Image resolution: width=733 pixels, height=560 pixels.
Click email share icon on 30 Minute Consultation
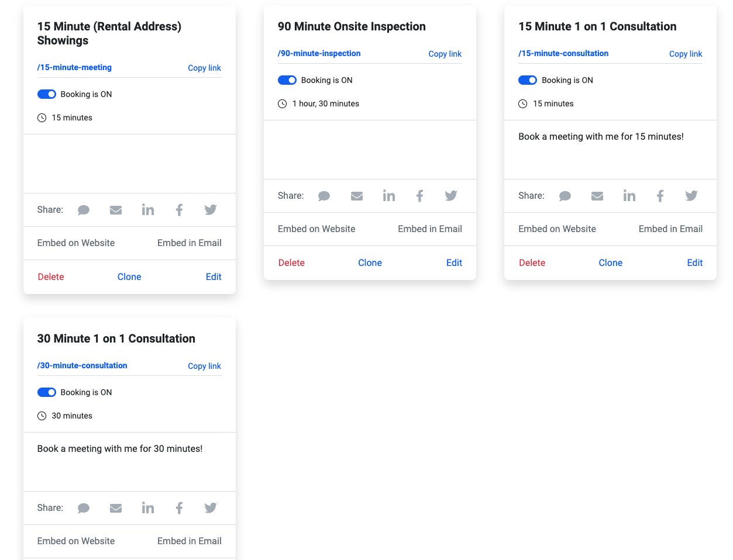pyautogui.click(x=116, y=508)
